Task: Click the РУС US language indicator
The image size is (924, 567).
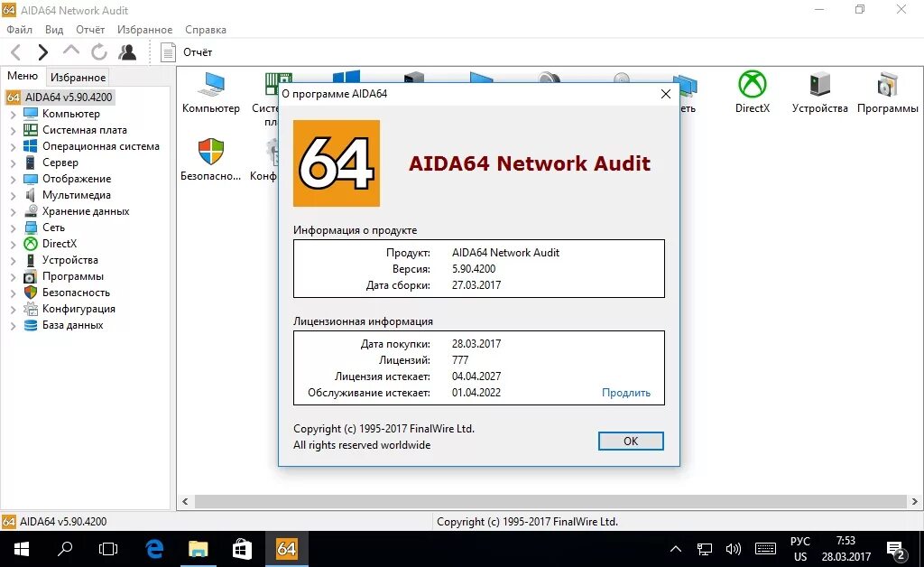Action: coord(799,549)
